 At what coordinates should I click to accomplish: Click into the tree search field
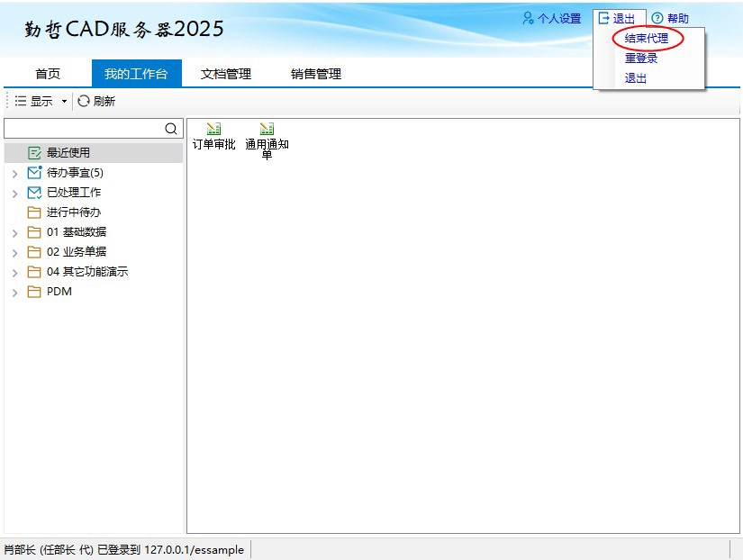[x=83, y=129]
